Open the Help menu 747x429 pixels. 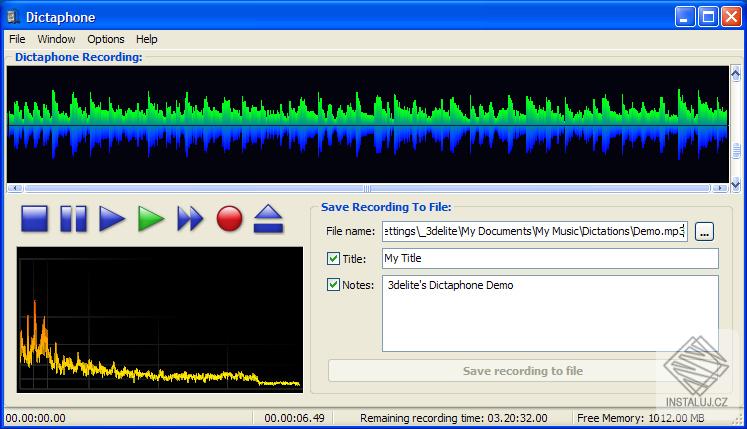147,39
